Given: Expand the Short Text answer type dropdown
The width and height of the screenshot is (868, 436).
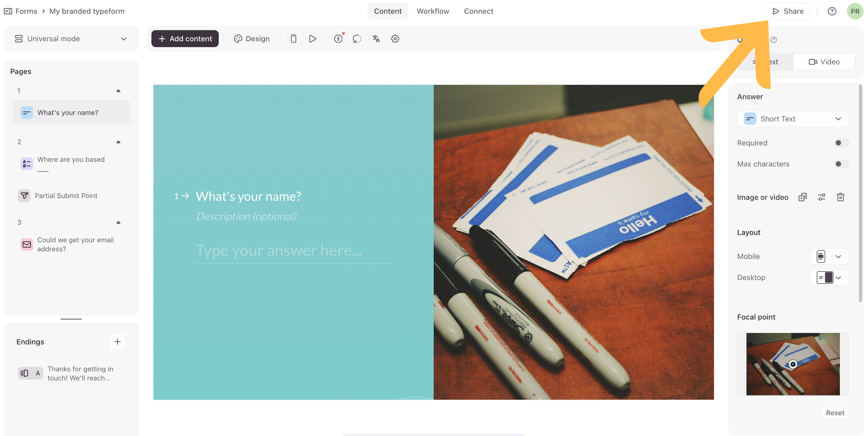Looking at the screenshot, I should coord(792,119).
